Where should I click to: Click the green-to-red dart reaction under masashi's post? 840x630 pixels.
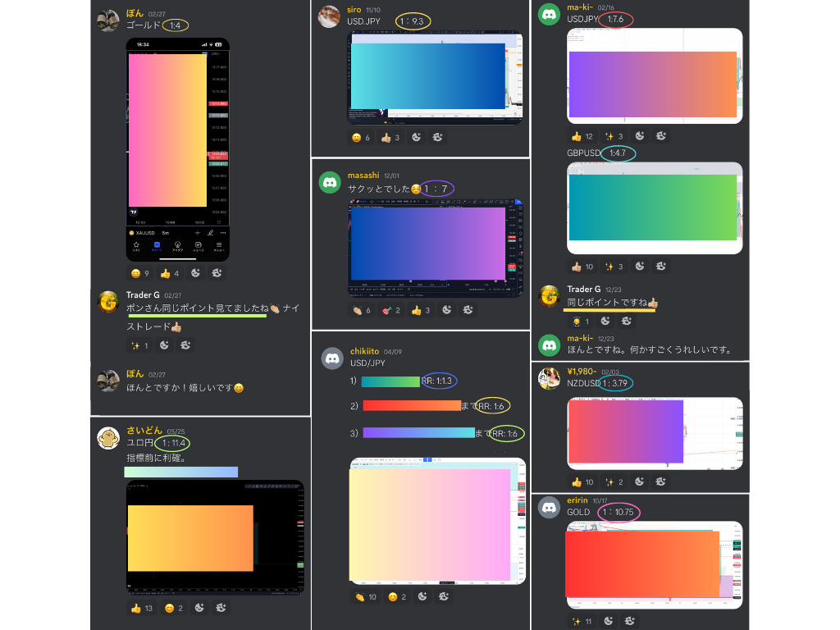(x=391, y=311)
